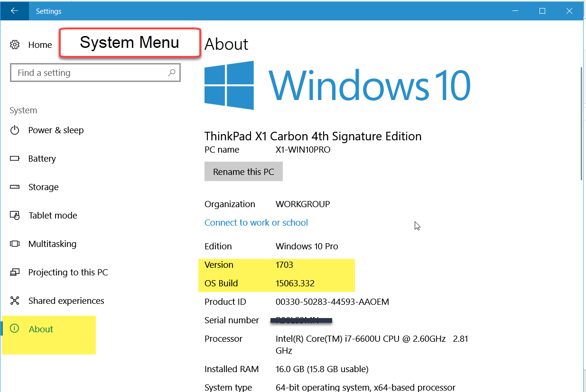Click the Shared experiences icon
This screenshot has width=586, height=392.
pyautogui.click(x=15, y=301)
